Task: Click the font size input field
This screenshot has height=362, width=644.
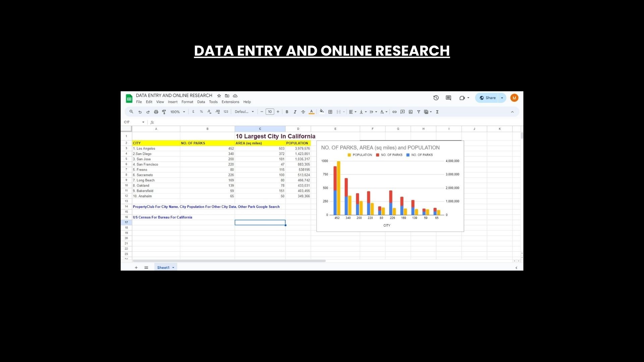Action: (270, 112)
